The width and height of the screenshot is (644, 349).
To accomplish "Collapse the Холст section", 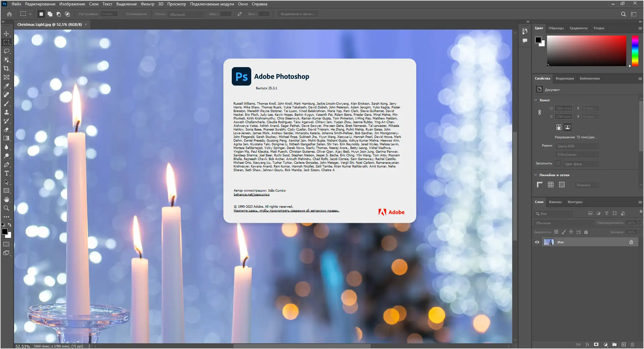I will coord(535,100).
